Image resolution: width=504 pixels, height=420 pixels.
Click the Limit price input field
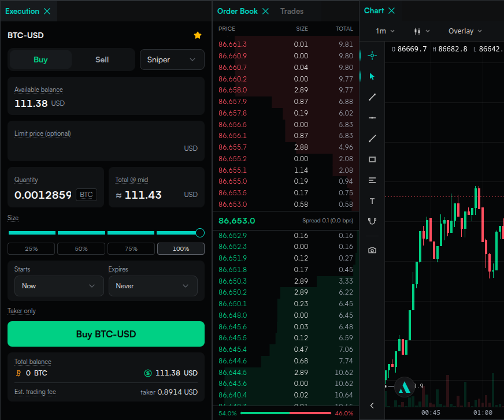[106, 141]
